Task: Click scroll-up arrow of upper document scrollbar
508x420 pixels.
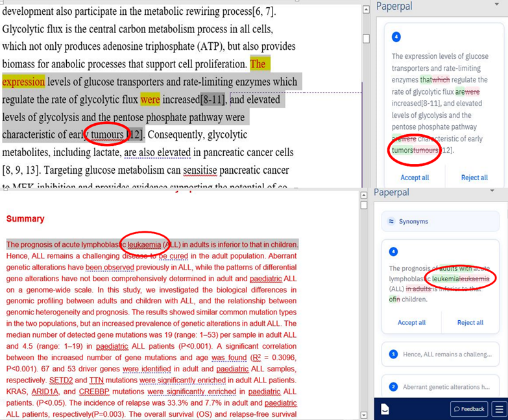Action: pyautogui.click(x=366, y=9)
